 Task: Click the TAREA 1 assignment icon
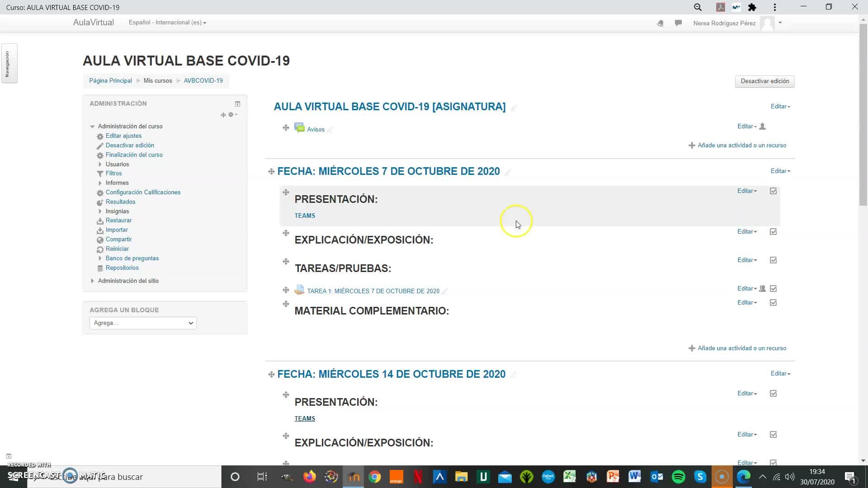[x=299, y=290]
